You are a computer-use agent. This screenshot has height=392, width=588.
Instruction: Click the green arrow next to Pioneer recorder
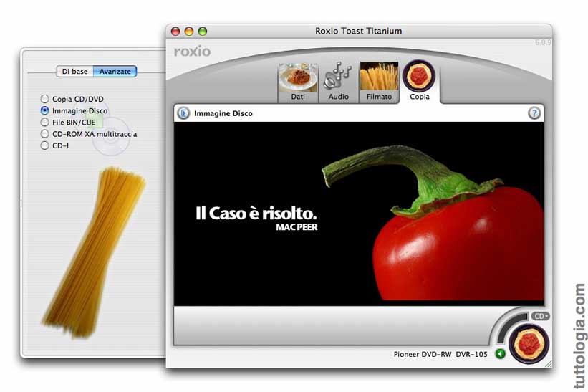click(x=500, y=354)
